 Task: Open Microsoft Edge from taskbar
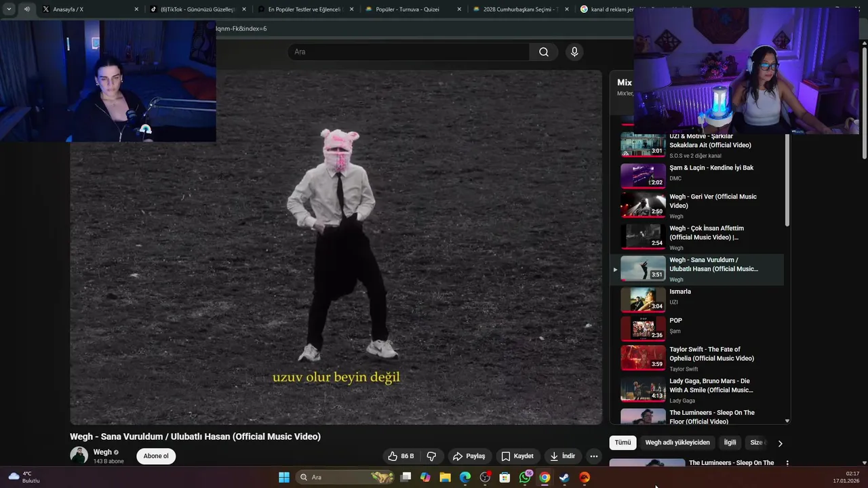tap(465, 477)
